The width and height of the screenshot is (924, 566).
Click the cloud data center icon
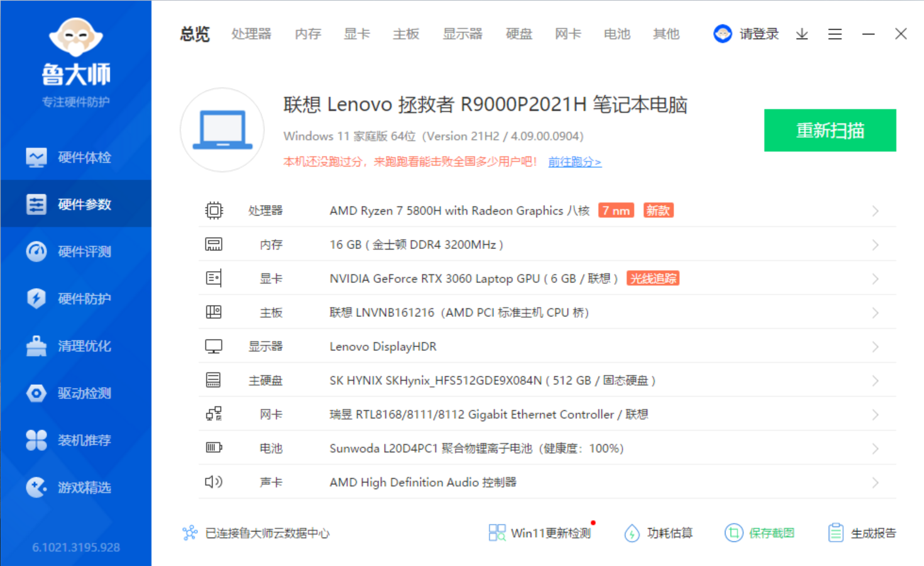click(x=190, y=533)
